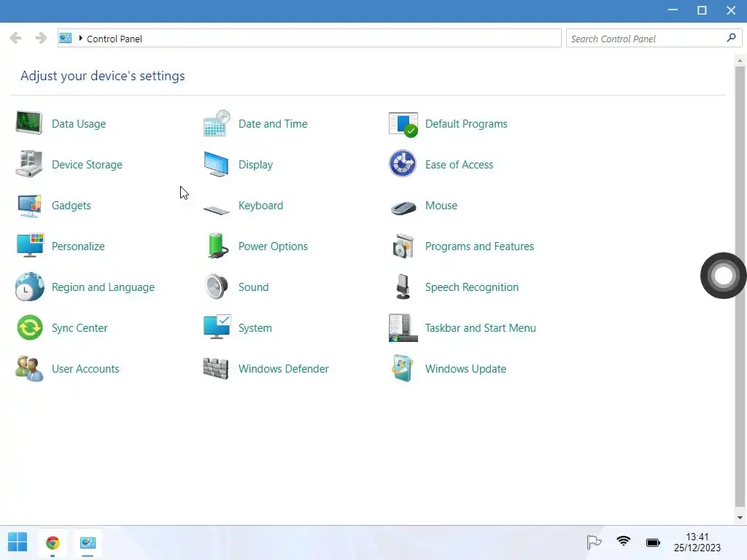Click the vertical scrollbar thumb
Screen dimensions: 747x560
coord(740,286)
